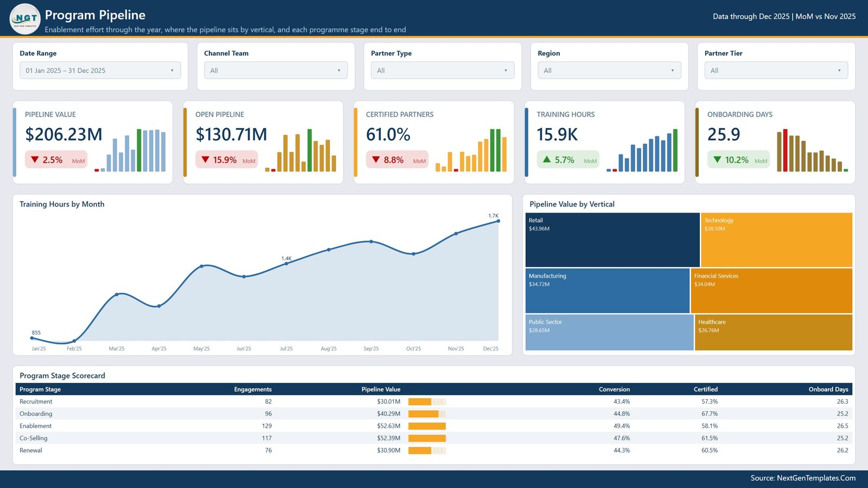Click the Recruitment pipeline value bar

pos(427,402)
